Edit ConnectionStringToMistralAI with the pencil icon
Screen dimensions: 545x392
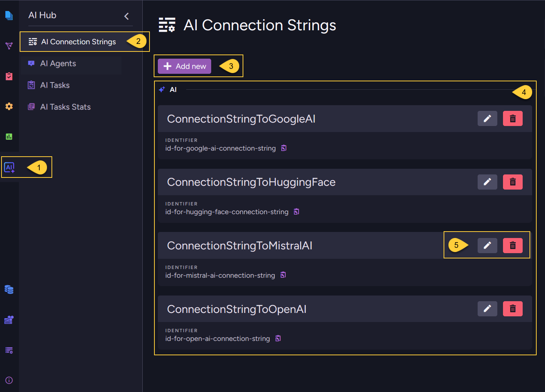point(487,245)
